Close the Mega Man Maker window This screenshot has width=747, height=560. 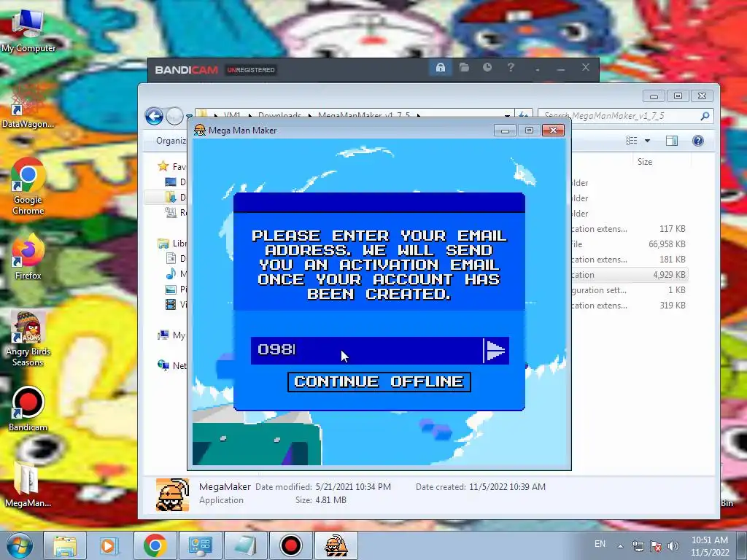click(x=553, y=130)
